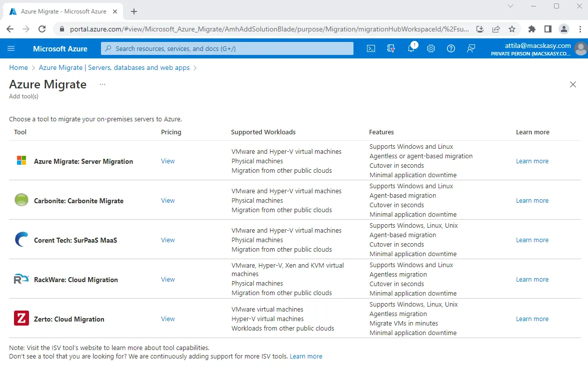Learn more about Azure Migrate: Server Migration
Viewport: 588px width, 368px height.
[532, 161]
